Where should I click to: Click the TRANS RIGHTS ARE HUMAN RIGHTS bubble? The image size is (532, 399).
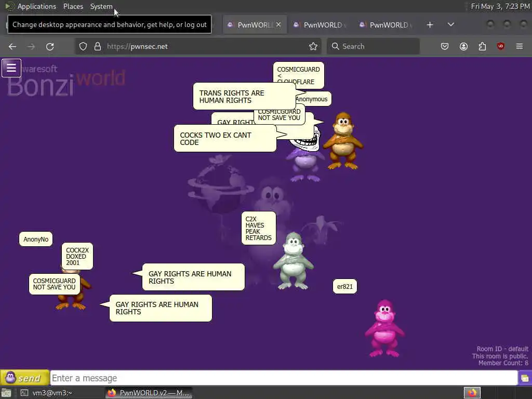(244, 96)
